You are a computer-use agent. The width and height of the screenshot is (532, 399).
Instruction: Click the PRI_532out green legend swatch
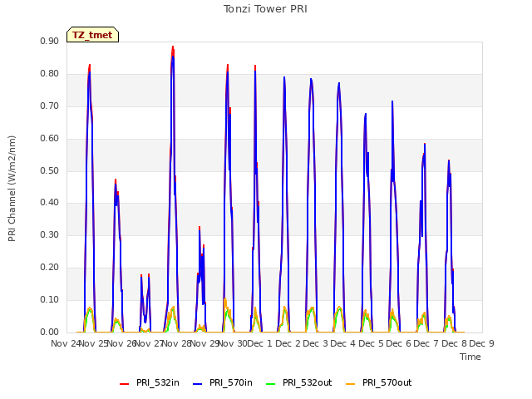271,383
